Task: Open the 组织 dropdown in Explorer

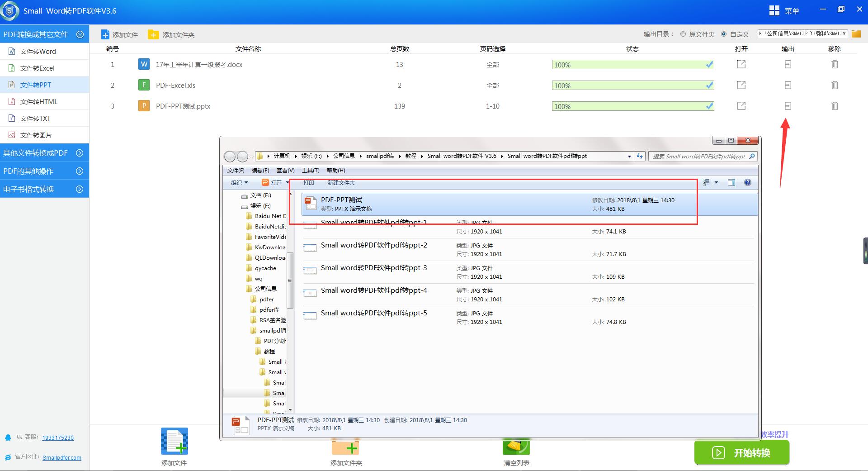Action: (x=239, y=182)
